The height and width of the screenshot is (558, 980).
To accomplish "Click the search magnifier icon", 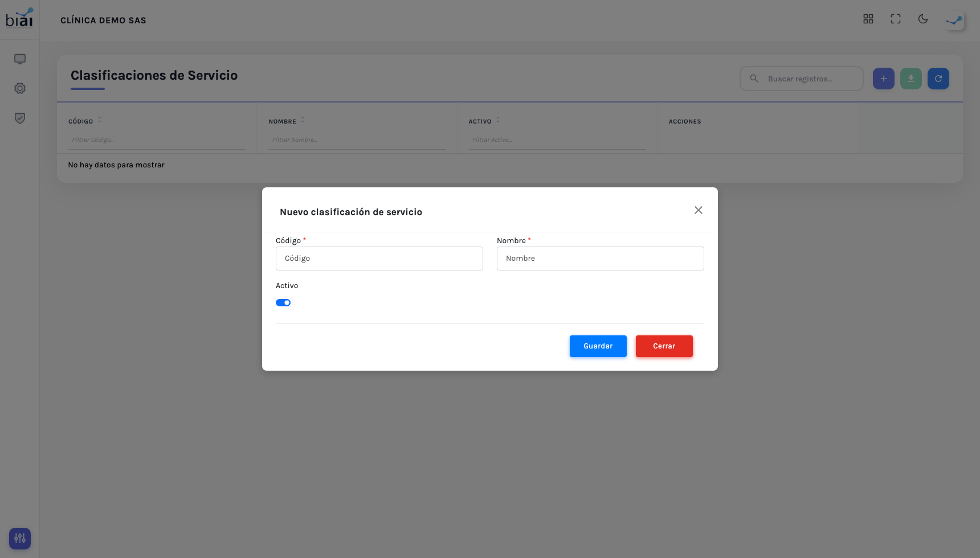I will click(754, 79).
